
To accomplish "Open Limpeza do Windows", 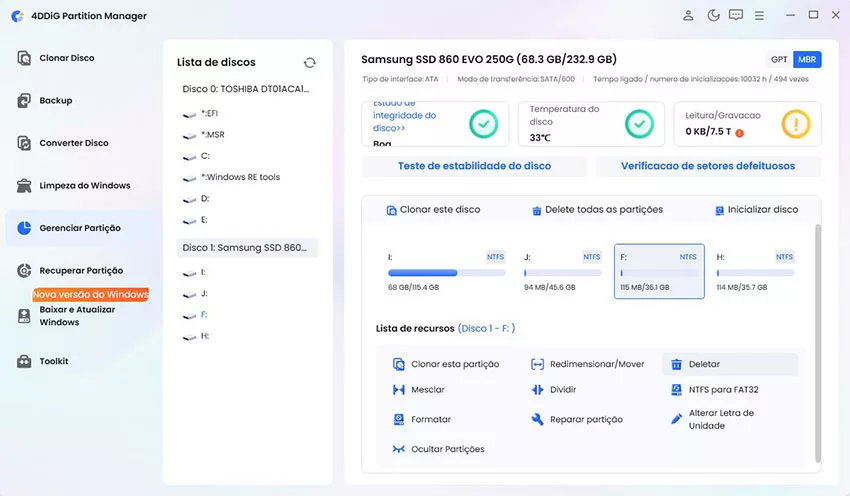I will coord(74,185).
